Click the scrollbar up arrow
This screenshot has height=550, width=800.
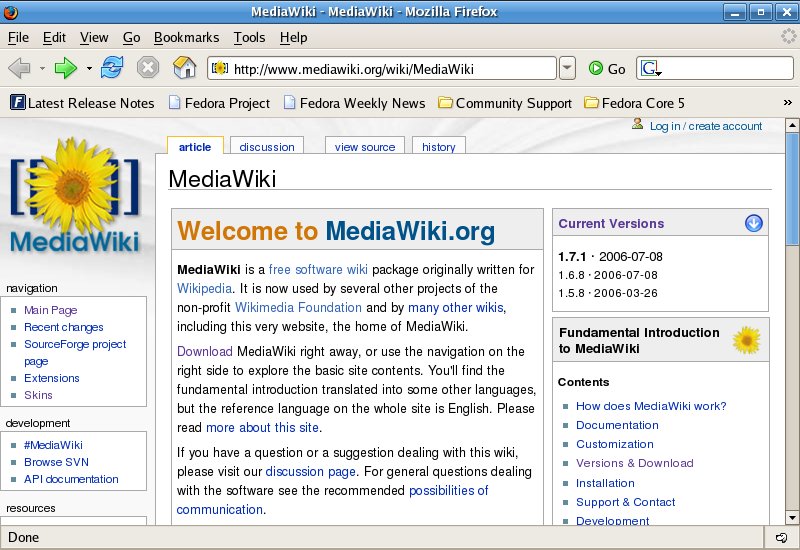(792, 124)
